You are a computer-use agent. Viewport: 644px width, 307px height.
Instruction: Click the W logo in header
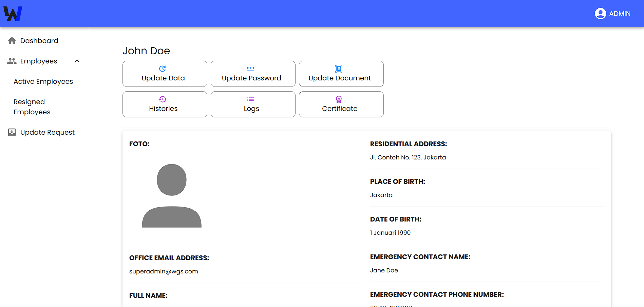[x=13, y=14]
